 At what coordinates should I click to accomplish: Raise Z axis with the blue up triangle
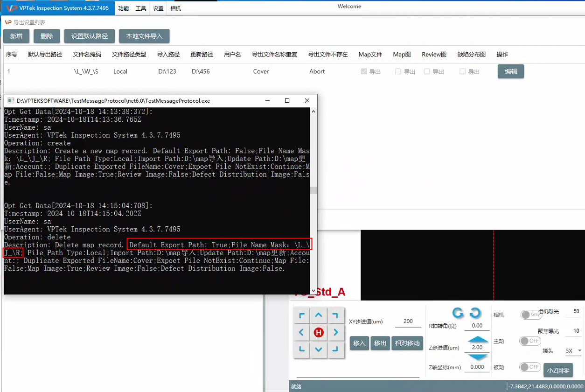[478, 340]
